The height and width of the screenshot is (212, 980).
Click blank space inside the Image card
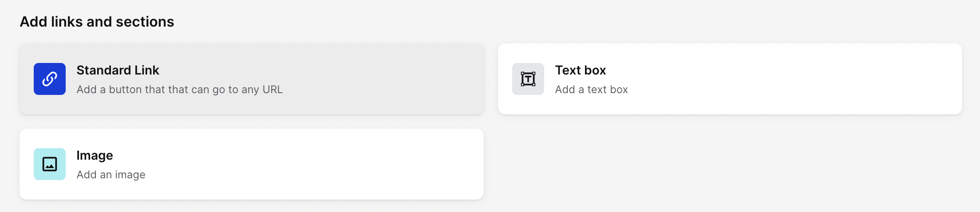point(311,164)
